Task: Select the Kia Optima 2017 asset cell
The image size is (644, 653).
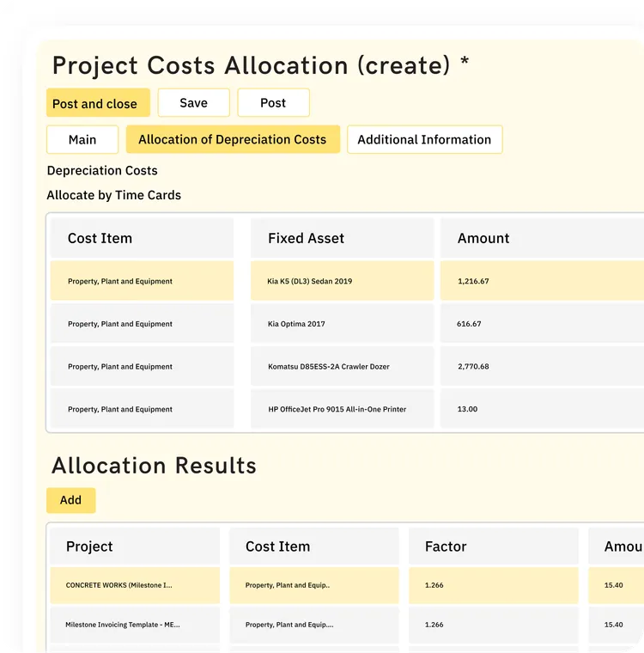Action: click(343, 324)
